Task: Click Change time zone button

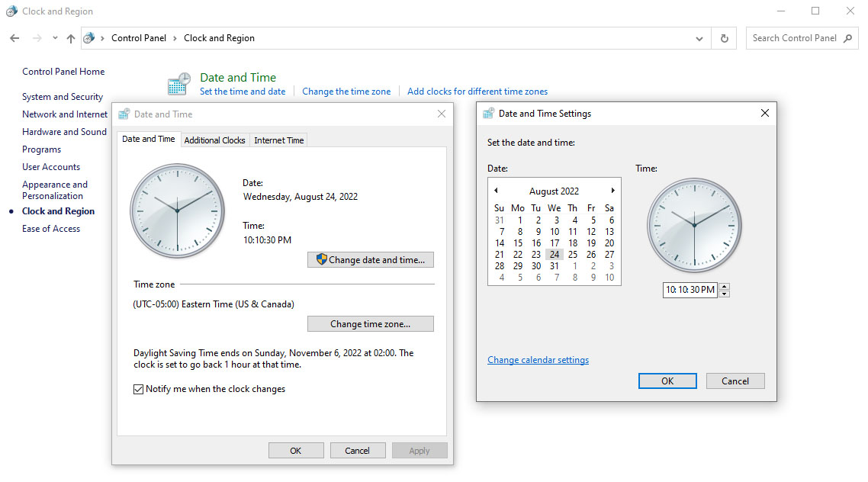Action: (x=371, y=323)
